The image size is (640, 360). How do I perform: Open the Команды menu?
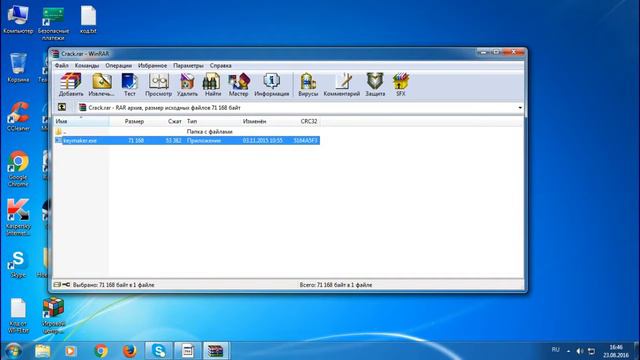87,65
